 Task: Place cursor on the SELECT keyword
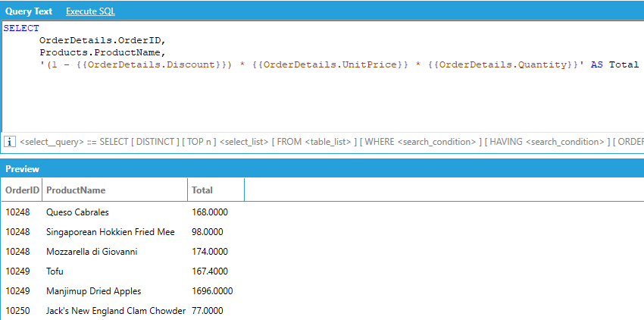click(x=21, y=28)
